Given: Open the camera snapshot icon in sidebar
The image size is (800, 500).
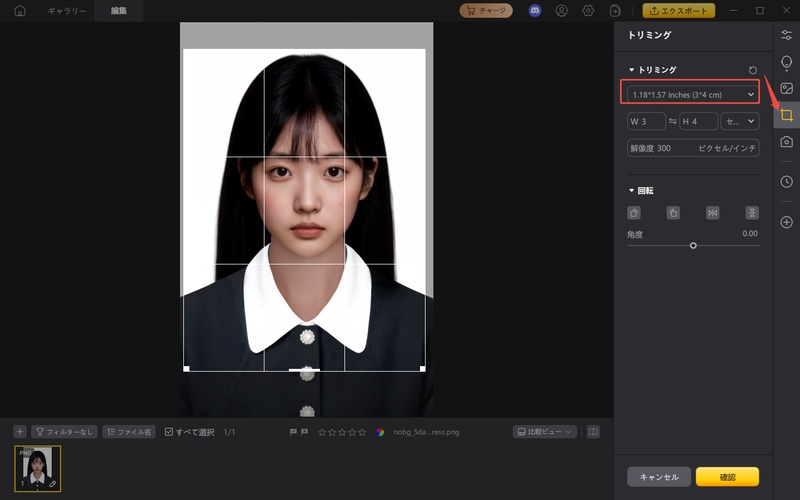Looking at the screenshot, I should click(x=787, y=141).
